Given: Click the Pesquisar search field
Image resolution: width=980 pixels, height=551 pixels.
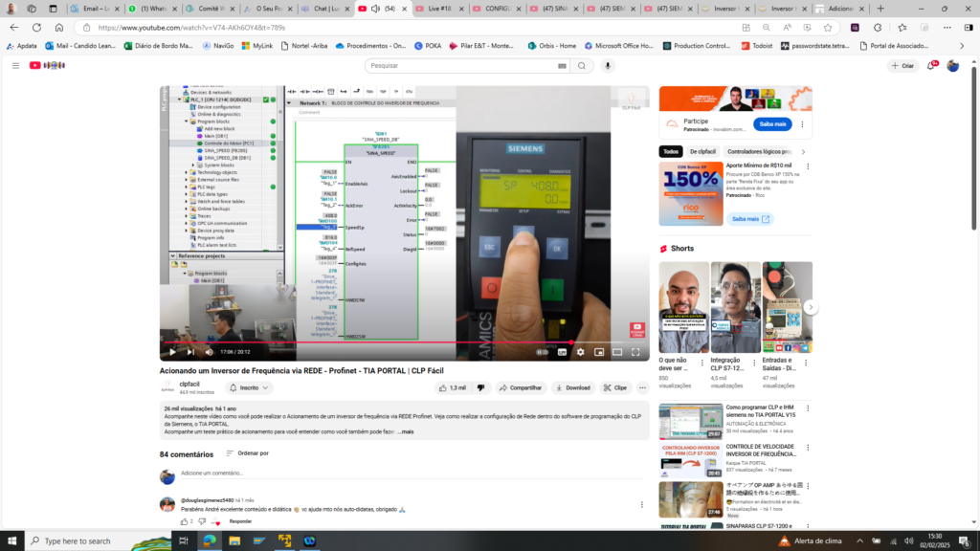Looking at the screenshot, I should pos(460,66).
